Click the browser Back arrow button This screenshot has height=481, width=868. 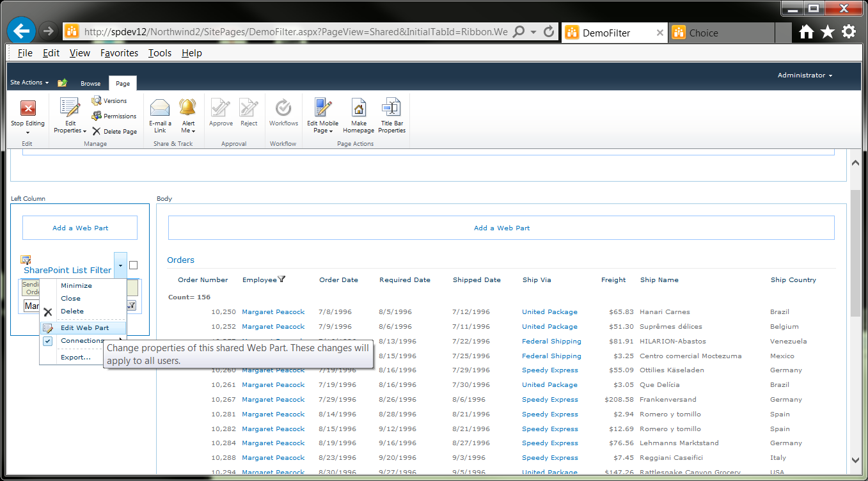pos(21,31)
